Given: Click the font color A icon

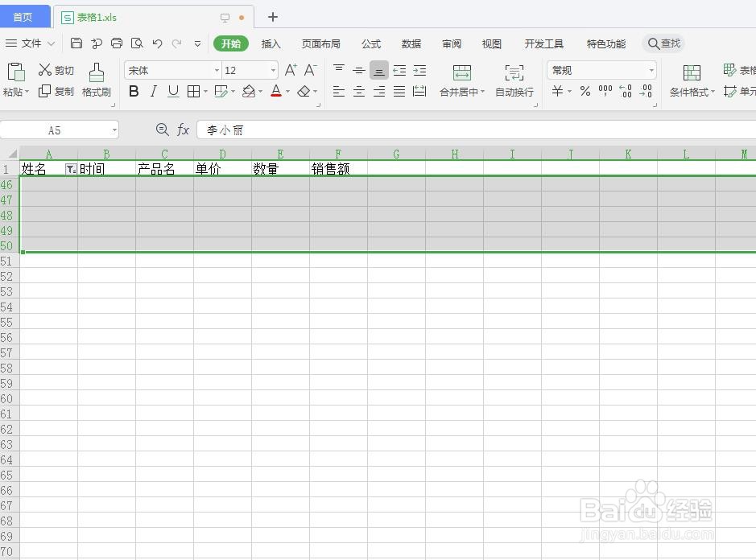Looking at the screenshot, I should [276, 91].
